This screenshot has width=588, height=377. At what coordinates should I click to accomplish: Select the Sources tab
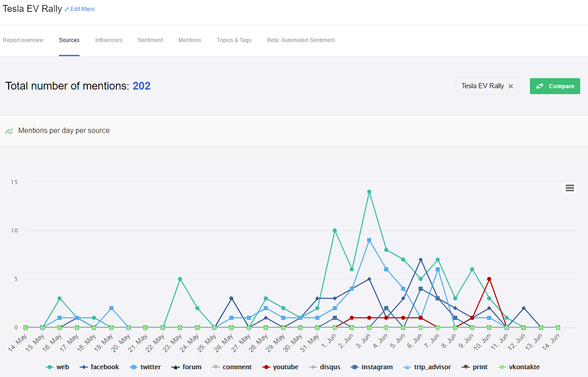[69, 40]
